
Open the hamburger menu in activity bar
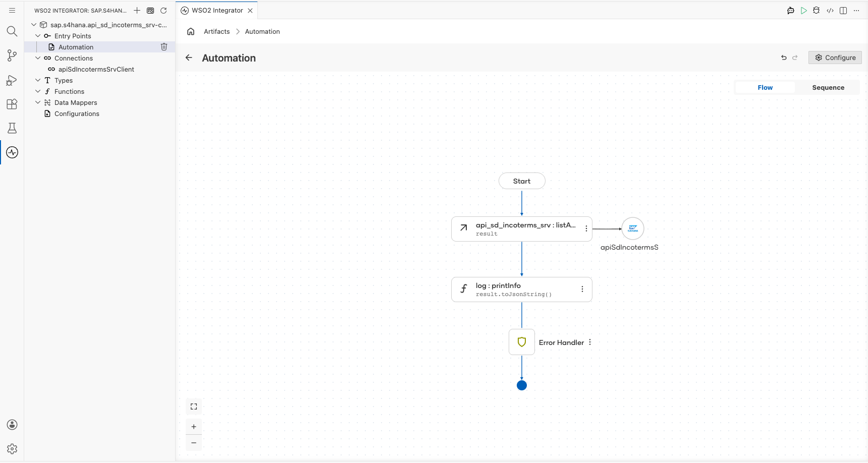[12, 10]
